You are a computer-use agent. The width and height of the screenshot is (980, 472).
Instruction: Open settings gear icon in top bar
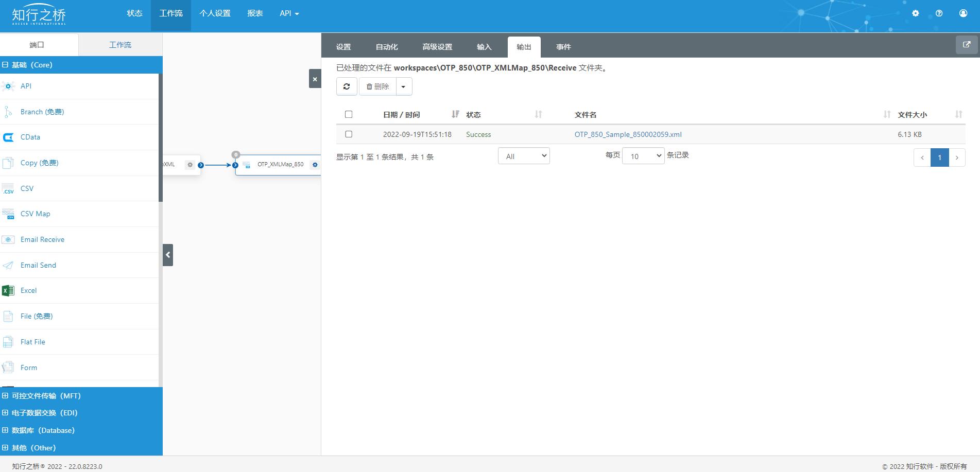tap(915, 13)
